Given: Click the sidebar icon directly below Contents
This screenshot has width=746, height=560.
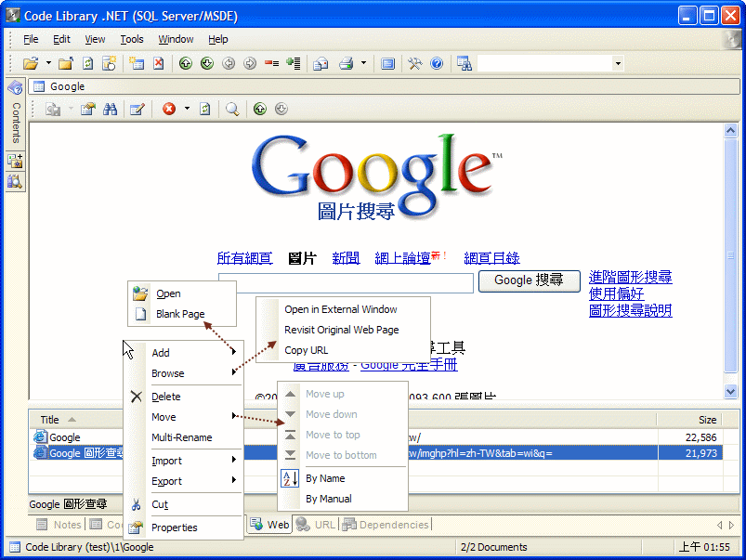Looking at the screenshot, I should 15,162.
